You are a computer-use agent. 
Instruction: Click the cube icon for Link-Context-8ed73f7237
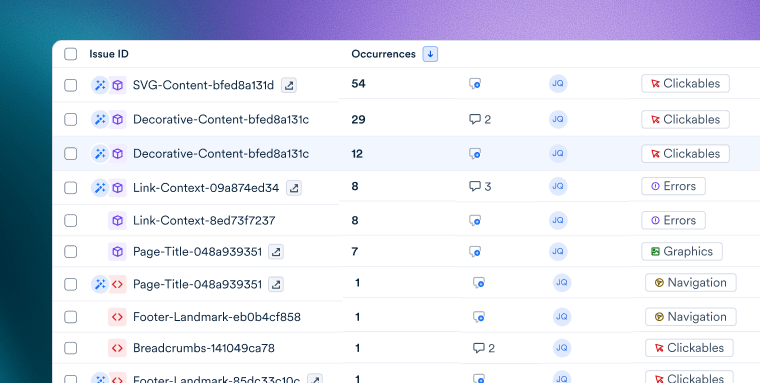(117, 221)
